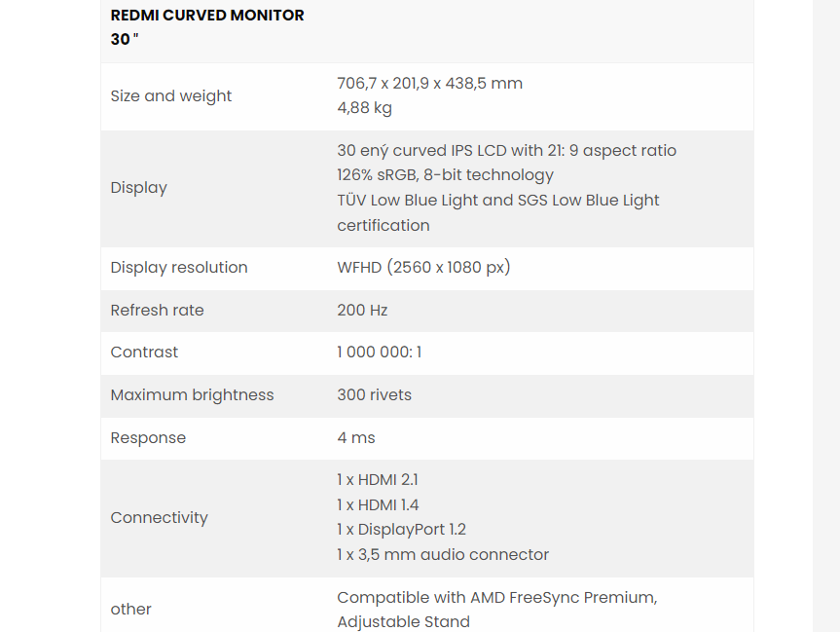840x632 pixels.
Task: Select the Refresh rate label
Action: click(x=157, y=310)
